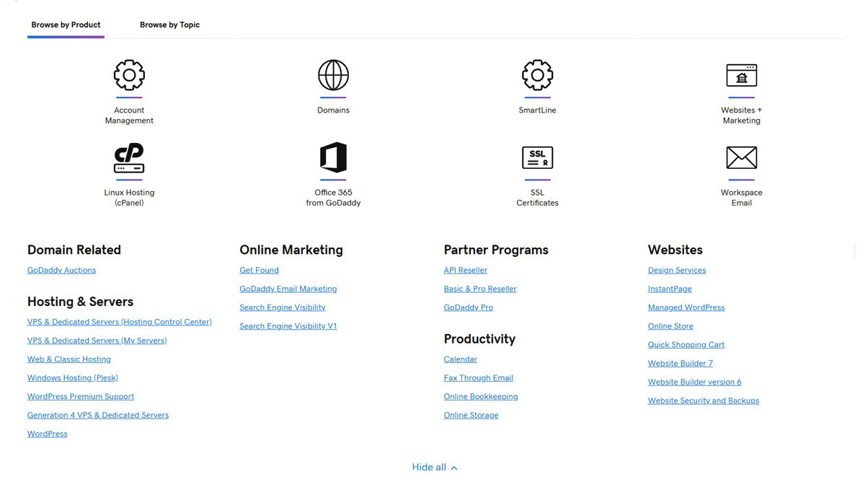The height and width of the screenshot is (495, 868).
Task: Open WordPress Premium Support link
Action: (x=81, y=397)
